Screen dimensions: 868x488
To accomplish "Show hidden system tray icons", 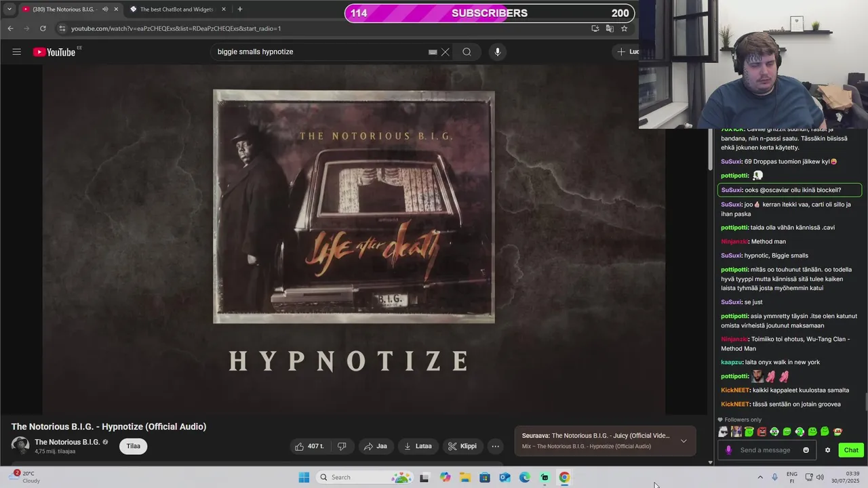I will [759, 477].
